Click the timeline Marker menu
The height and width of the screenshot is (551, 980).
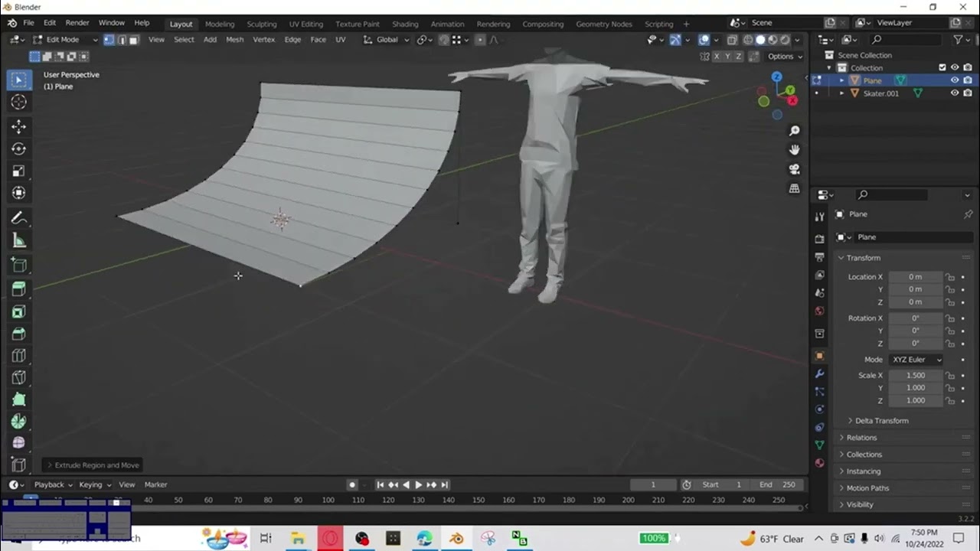pyautogui.click(x=155, y=484)
